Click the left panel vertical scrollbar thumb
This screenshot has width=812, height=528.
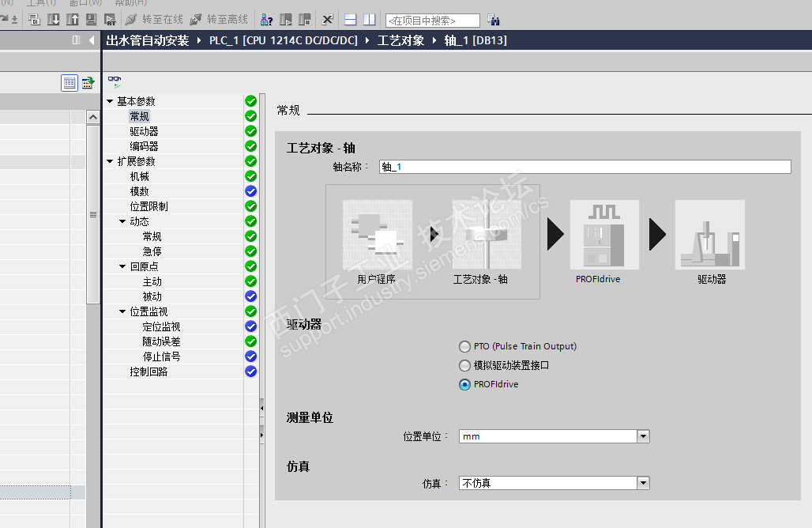pos(93,214)
